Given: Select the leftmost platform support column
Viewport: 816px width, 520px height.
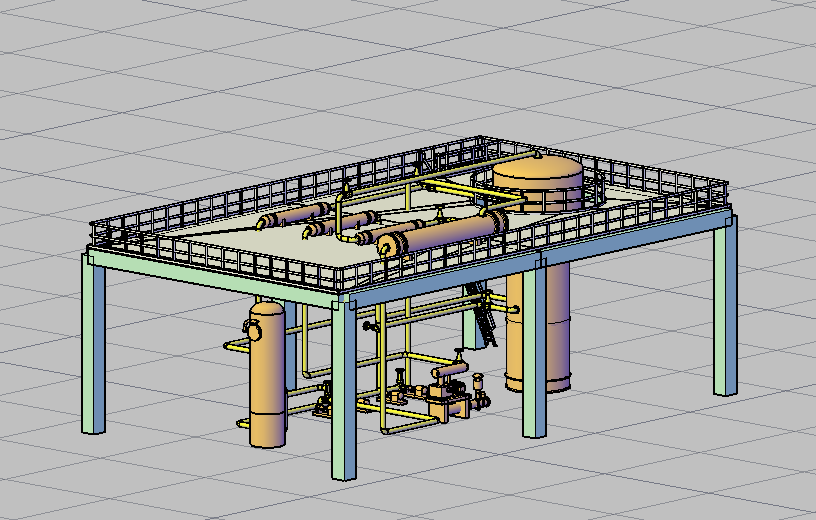Looking at the screenshot, I should pyautogui.click(x=94, y=344).
